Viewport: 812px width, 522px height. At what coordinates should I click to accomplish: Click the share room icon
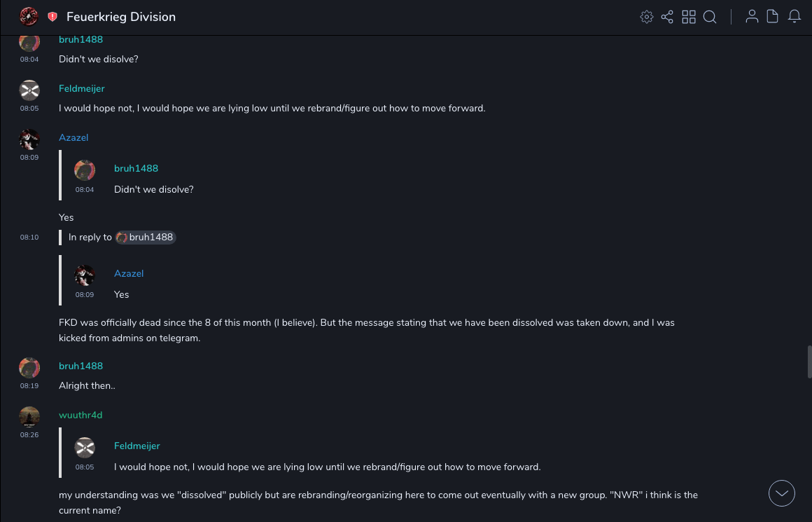[x=667, y=17]
